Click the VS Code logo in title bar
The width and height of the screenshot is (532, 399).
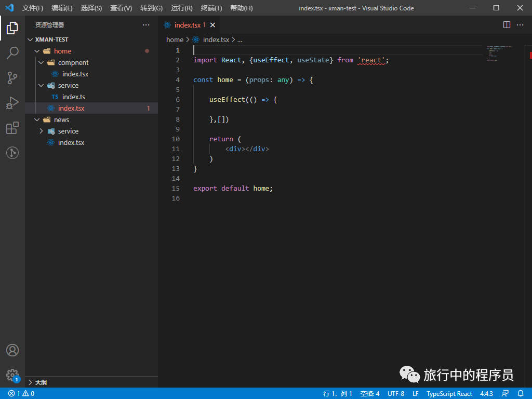coord(9,8)
